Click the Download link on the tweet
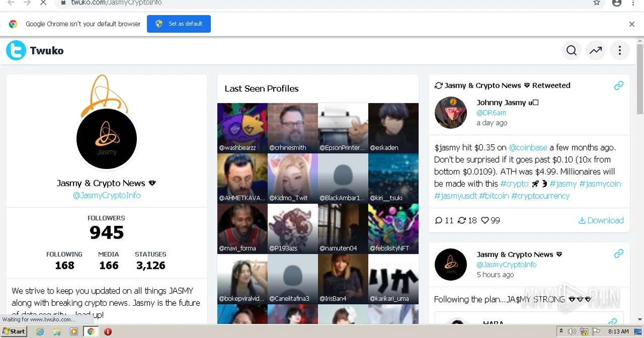 pos(601,220)
